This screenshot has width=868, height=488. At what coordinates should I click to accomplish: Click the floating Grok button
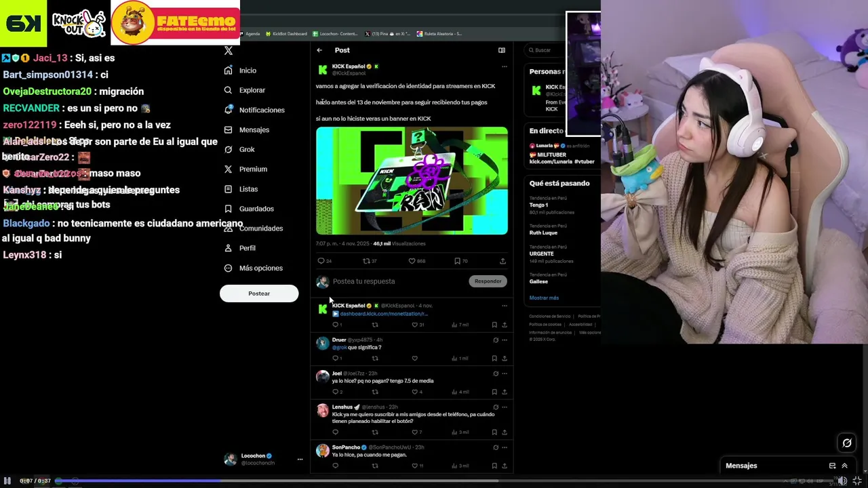tap(847, 443)
